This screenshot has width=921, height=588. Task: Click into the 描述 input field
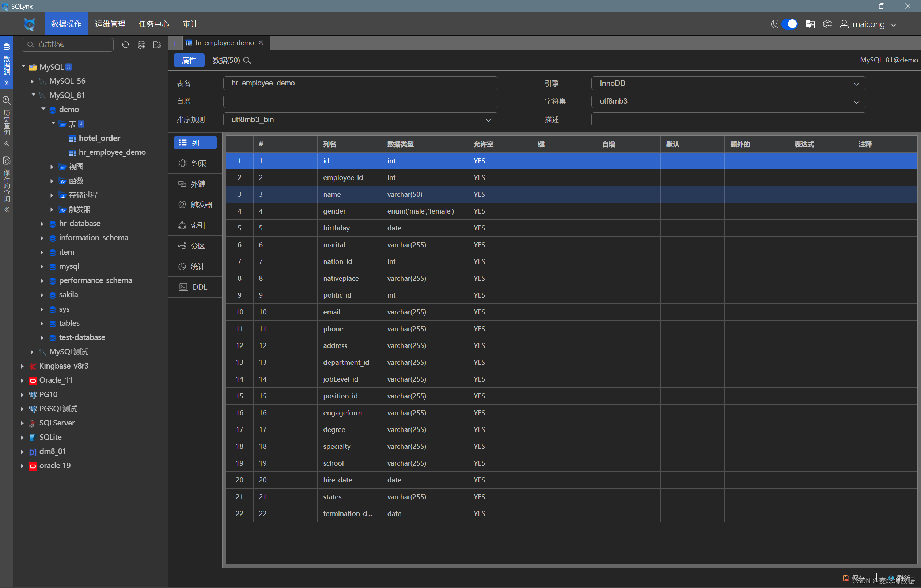click(728, 120)
